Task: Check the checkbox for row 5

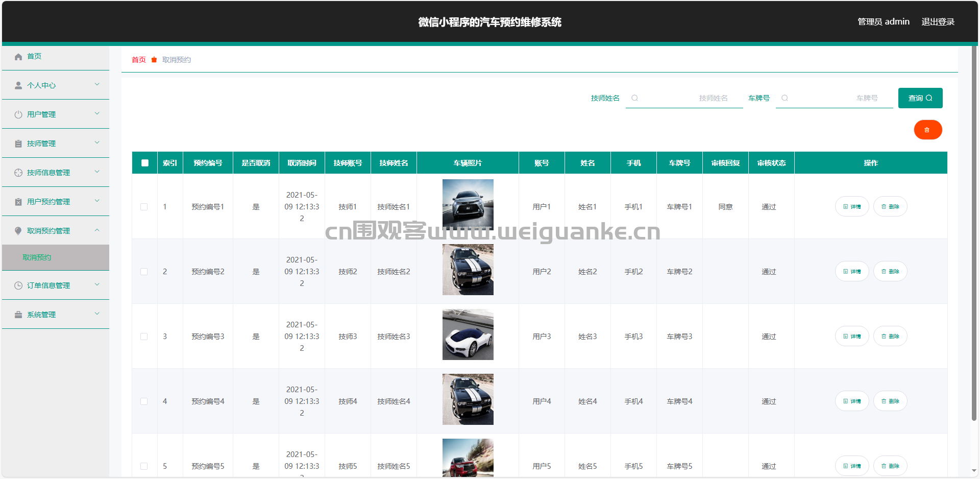Action: 144,466
